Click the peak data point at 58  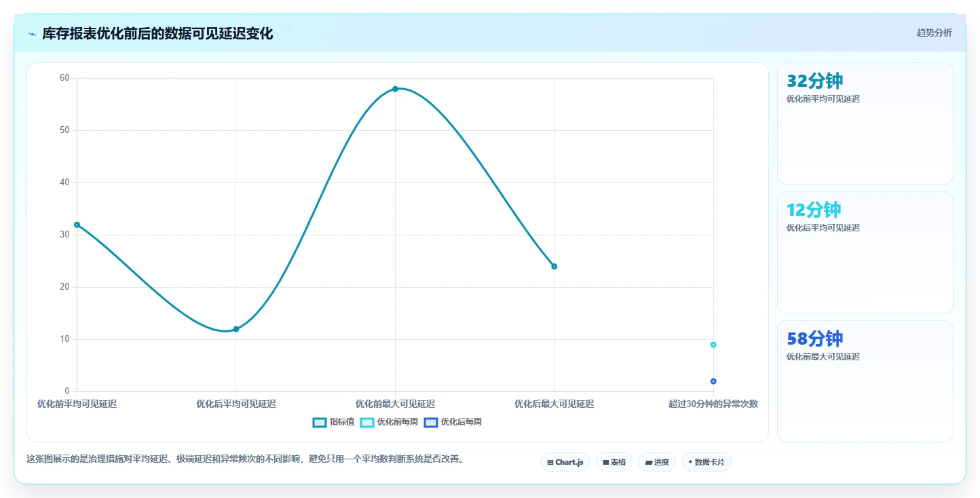coord(395,89)
